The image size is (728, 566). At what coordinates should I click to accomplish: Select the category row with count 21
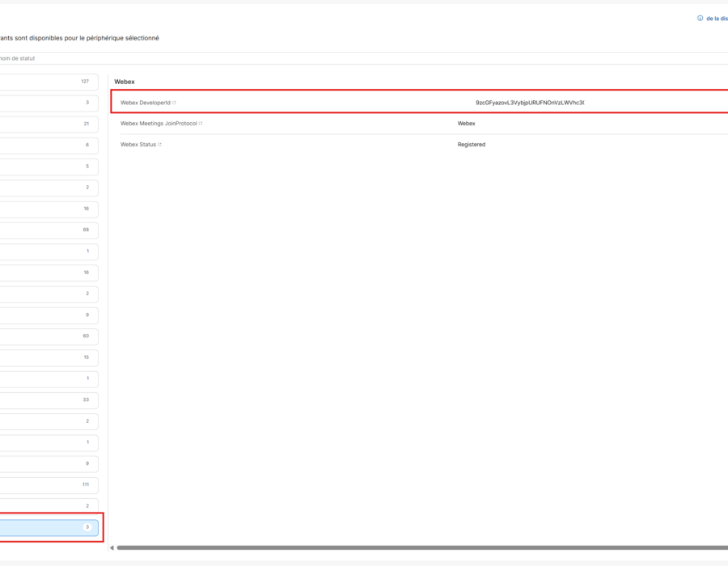point(49,124)
